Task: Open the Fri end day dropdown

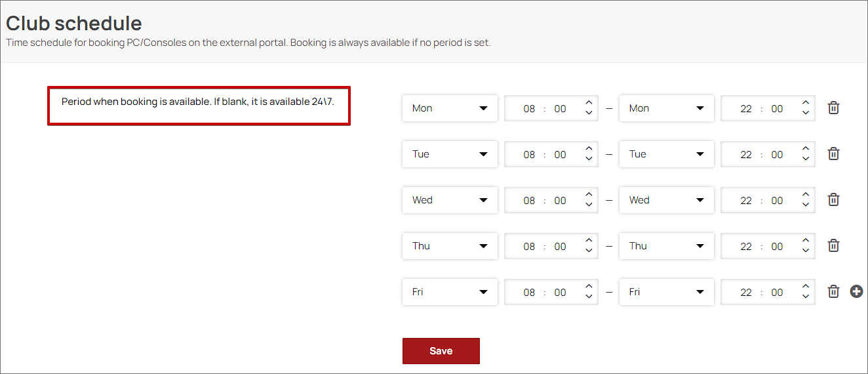Action: click(666, 292)
